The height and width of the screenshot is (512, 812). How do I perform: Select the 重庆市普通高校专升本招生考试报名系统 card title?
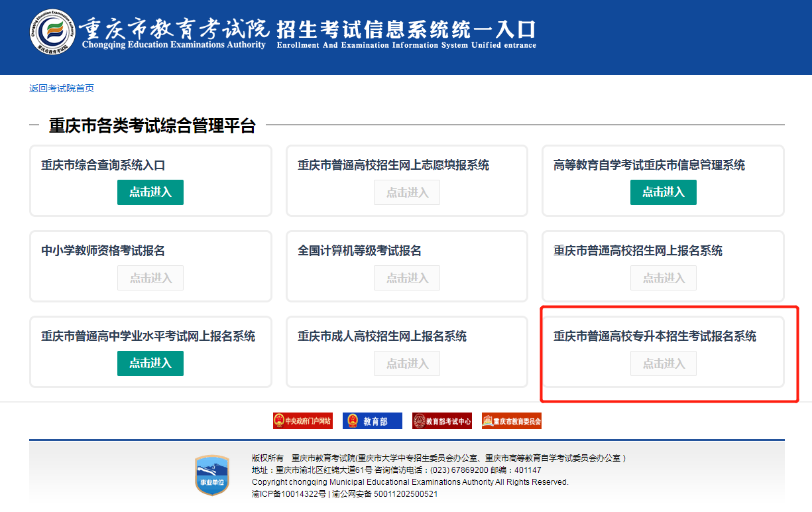655,336
